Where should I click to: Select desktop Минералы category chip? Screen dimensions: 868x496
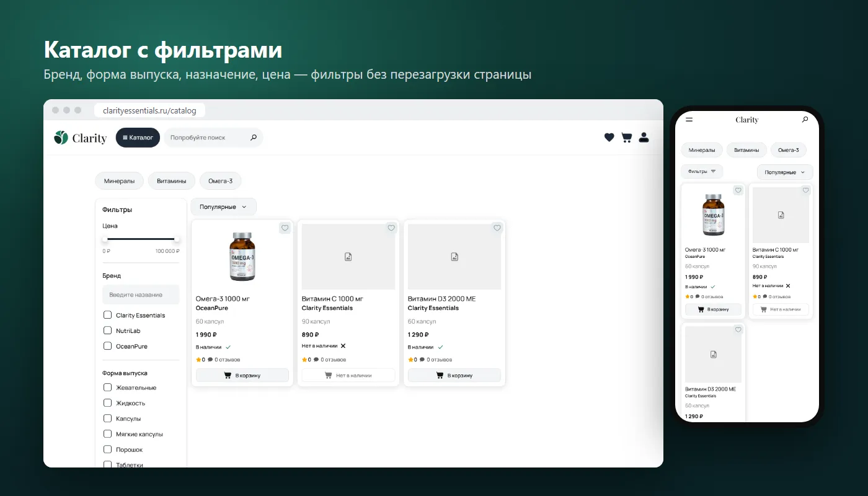119,181
